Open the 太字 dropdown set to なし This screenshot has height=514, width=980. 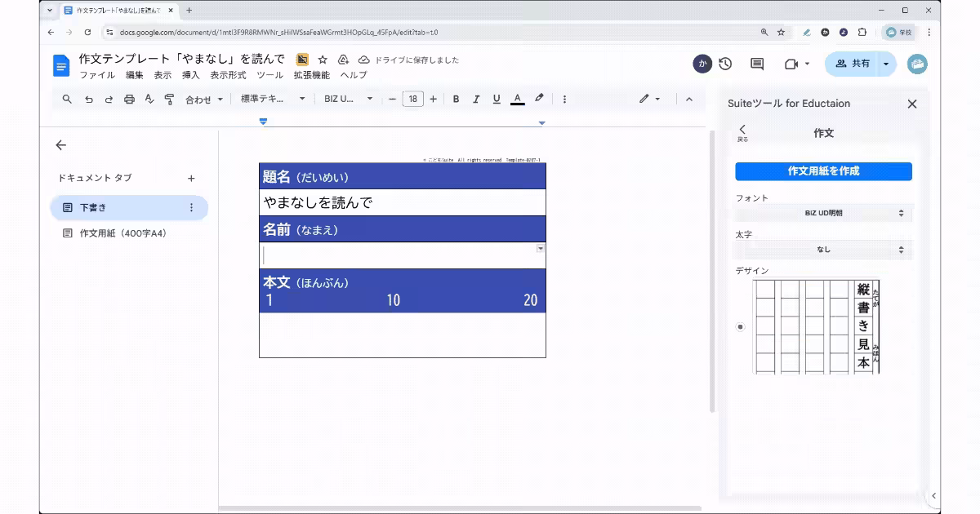pyautogui.click(x=822, y=249)
